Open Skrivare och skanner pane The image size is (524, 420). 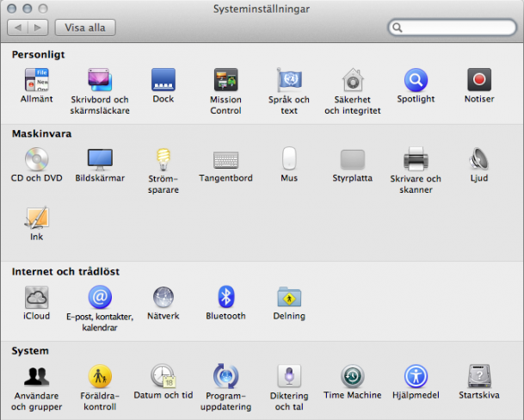click(x=416, y=159)
